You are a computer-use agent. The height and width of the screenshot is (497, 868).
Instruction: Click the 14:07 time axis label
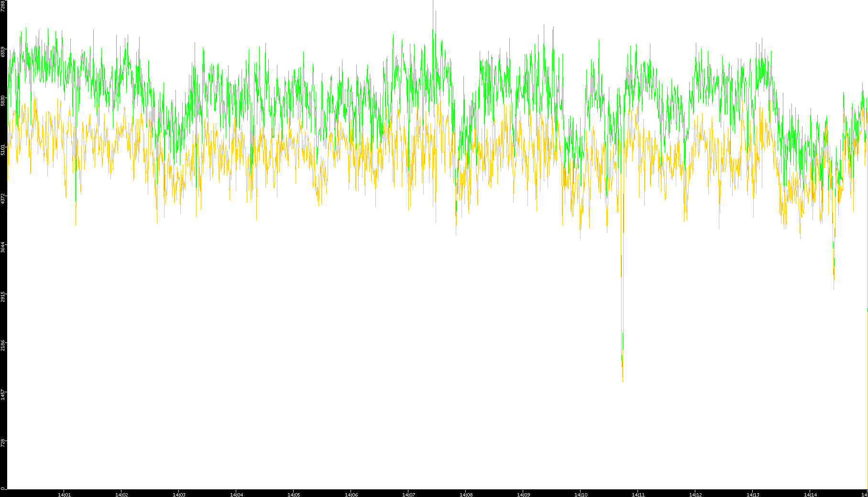[x=408, y=495]
